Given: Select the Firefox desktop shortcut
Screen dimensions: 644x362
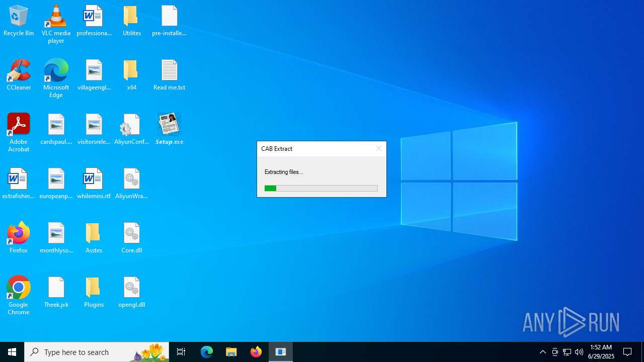Looking at the screenshot, I should click(19, 238).
